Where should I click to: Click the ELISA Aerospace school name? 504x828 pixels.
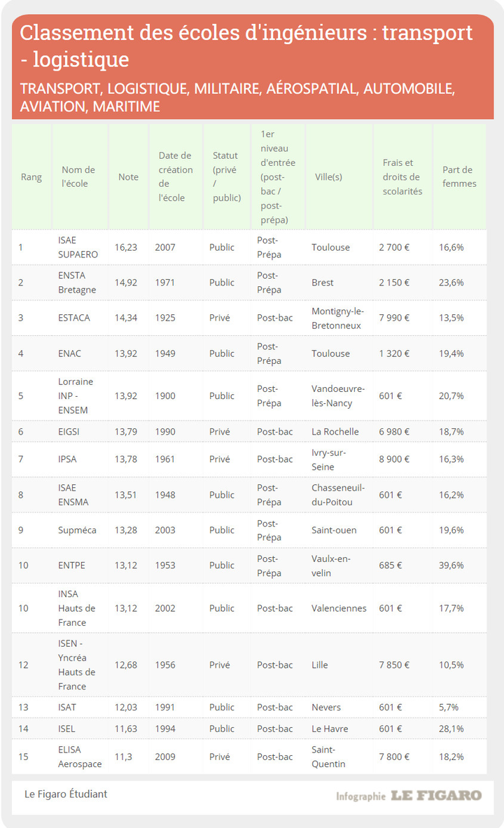80,757
